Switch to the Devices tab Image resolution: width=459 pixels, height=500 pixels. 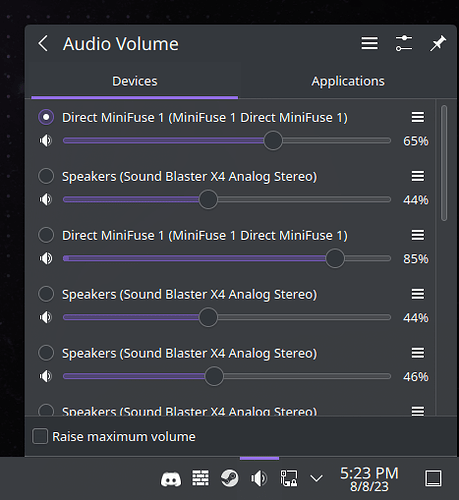(x=135, y=81)
